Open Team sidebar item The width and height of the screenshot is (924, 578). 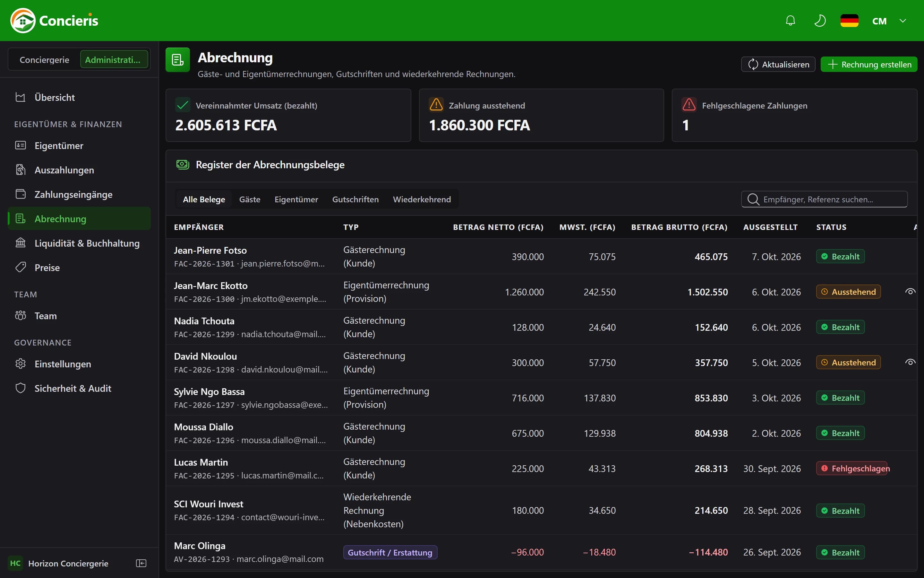click(79, 316)
